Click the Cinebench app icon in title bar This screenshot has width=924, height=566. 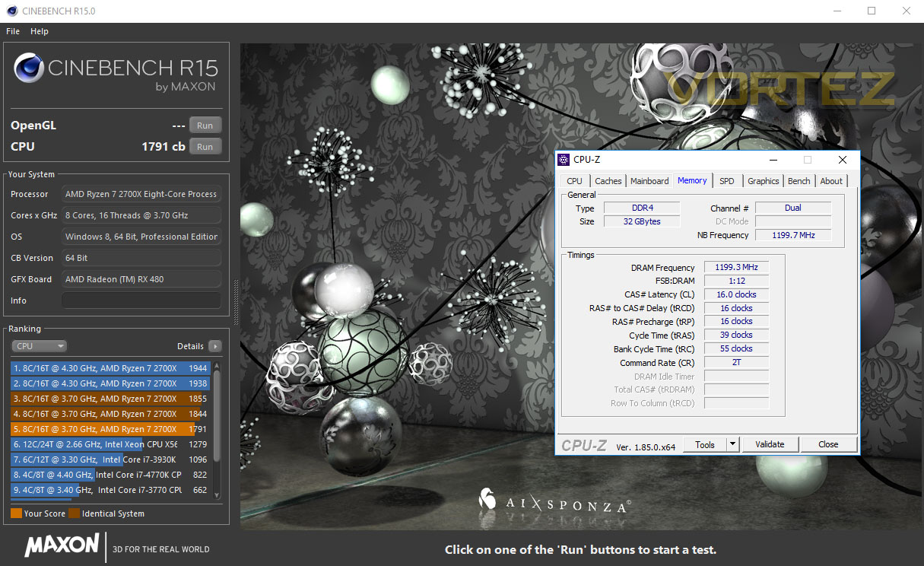9,11
